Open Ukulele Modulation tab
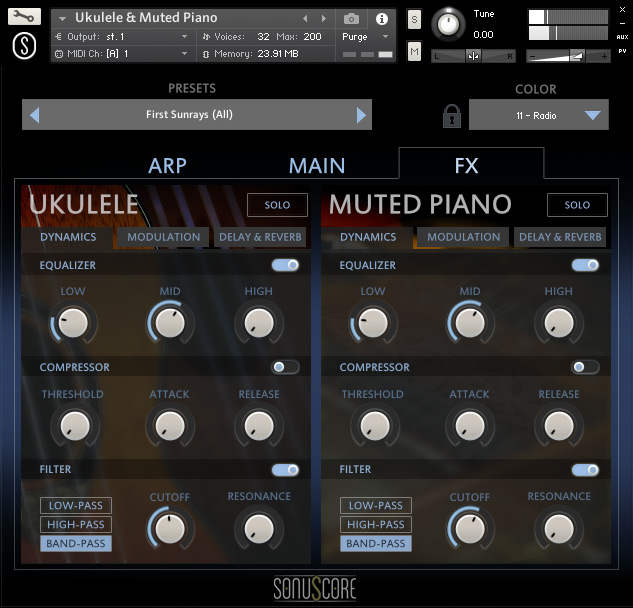This screenshot has height=608, width=633. pyautogui.click(x=163, y=237)
